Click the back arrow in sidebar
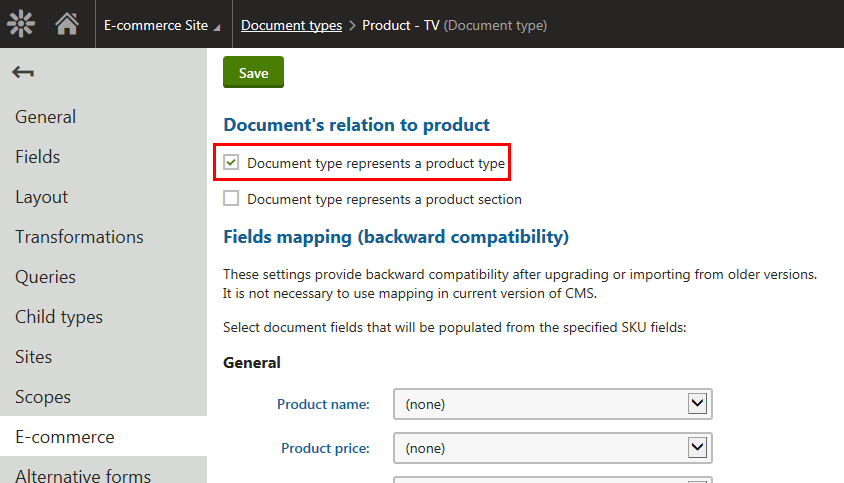The image size is (844, 483). click(x=23, y=72)
